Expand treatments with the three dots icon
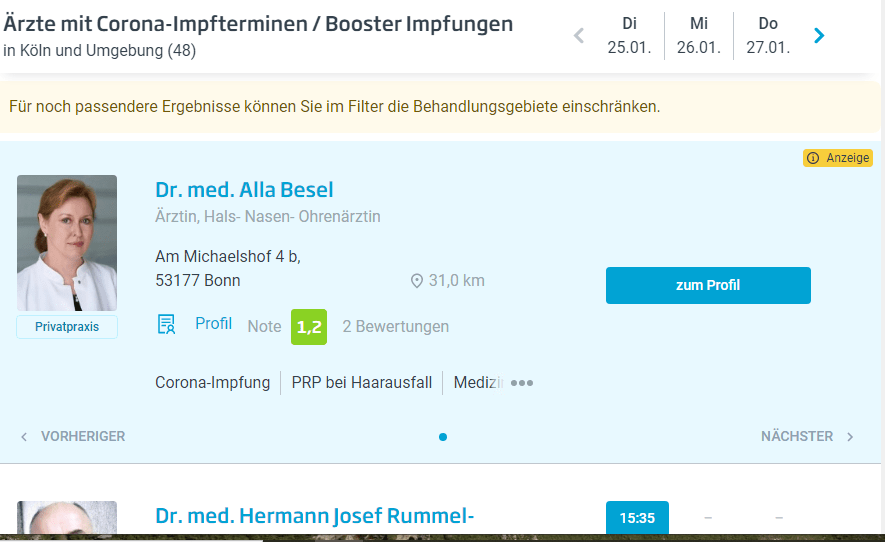885x542 pixels. coord(522,383)
